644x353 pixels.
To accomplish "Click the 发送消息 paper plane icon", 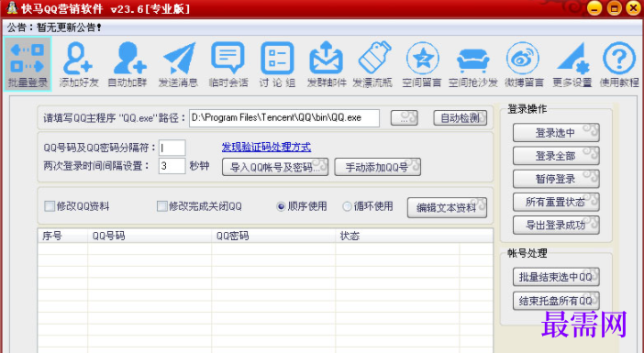I will point(178,64).
